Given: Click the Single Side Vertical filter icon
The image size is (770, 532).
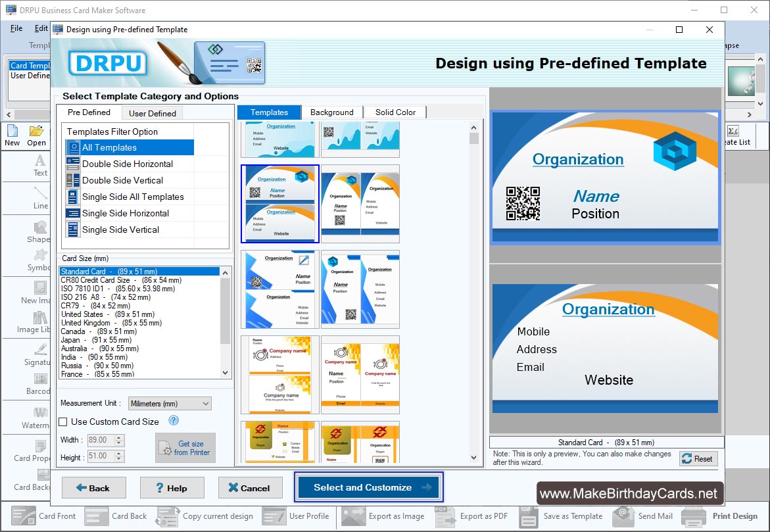Looking at the screenshot, I should (73, 230).
